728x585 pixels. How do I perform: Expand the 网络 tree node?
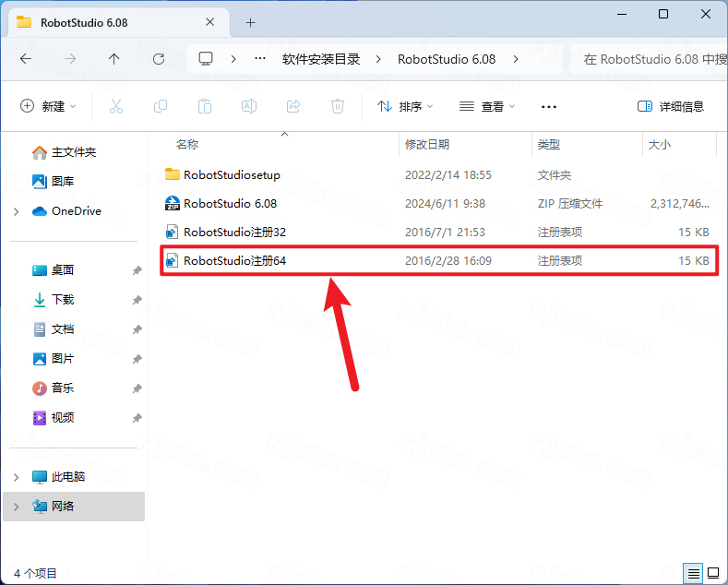click(17, 507)
